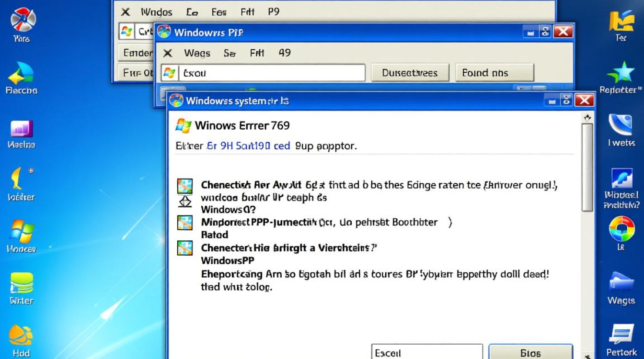Open the blue "Wagts" folder icon
644x359 pixels.
tap(621, 283)
